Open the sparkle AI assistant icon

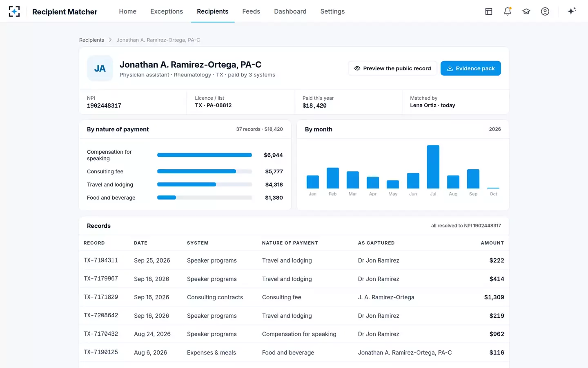(x=572, y=11)
